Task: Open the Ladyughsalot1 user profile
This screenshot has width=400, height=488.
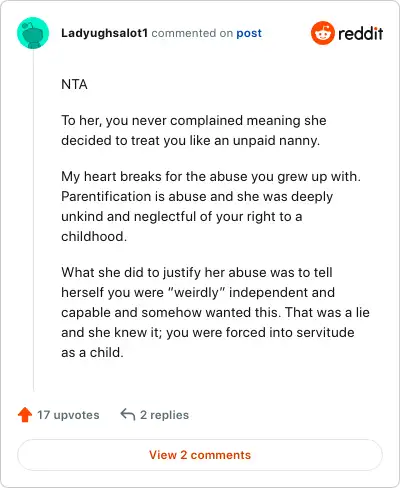Action: coord(104,33)
